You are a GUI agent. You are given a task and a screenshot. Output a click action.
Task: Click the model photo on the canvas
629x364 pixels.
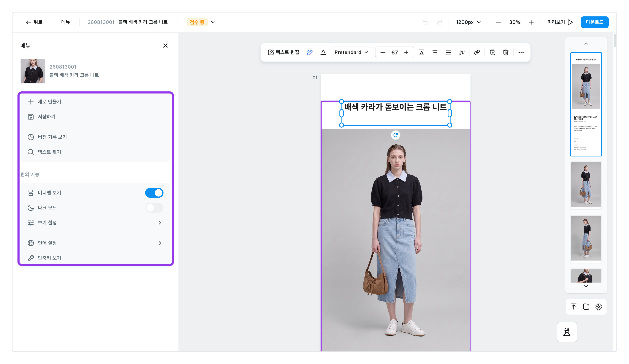pyautogui.click(x=396, y=240)
